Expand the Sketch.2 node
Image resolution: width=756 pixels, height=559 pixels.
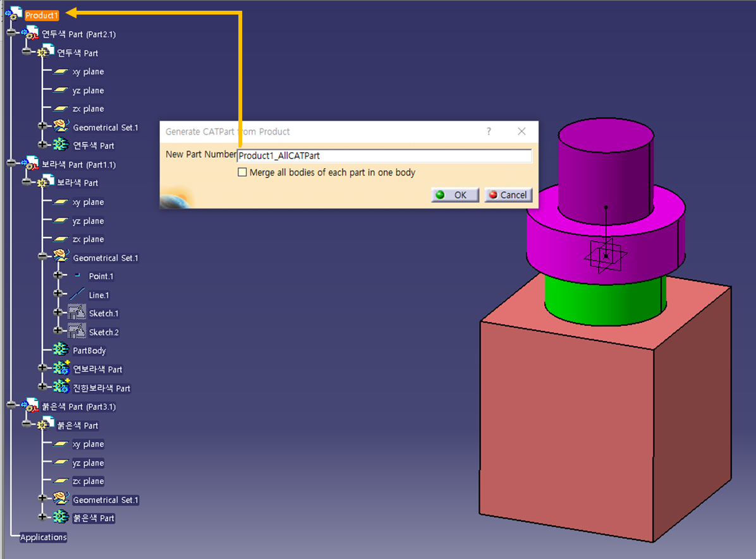click(x=58, y=330)
